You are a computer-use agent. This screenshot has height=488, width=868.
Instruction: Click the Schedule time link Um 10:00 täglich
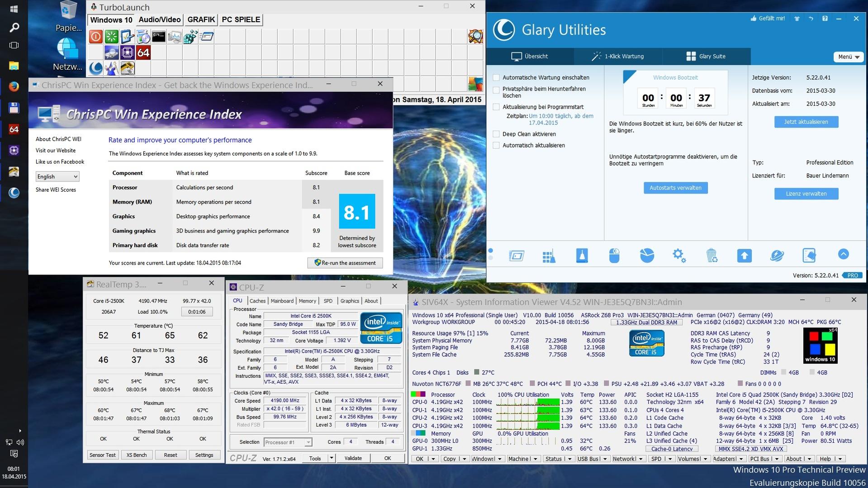(561, 119)
